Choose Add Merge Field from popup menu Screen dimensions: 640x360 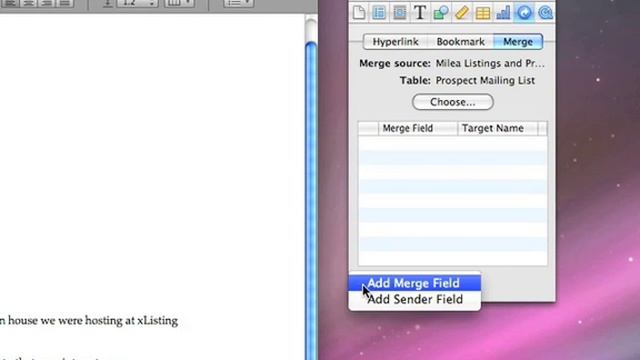(414, 283)
